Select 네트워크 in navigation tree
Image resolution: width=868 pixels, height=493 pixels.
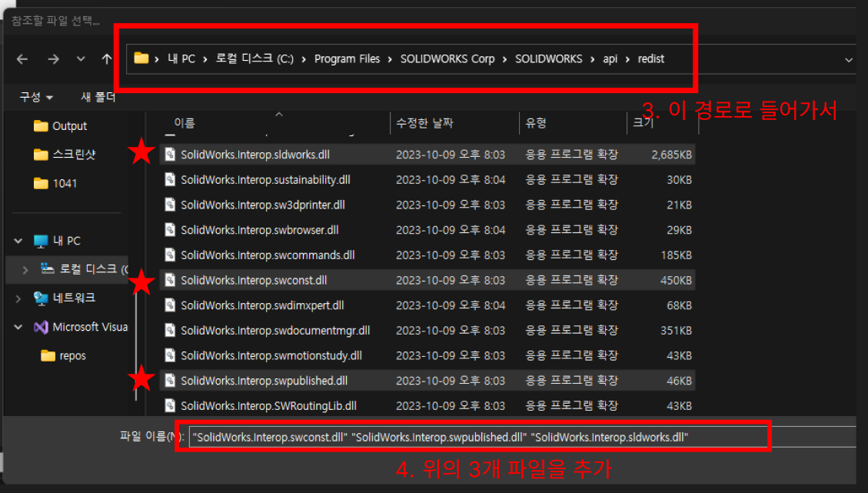pyautogui.click(x=74, y=298)
